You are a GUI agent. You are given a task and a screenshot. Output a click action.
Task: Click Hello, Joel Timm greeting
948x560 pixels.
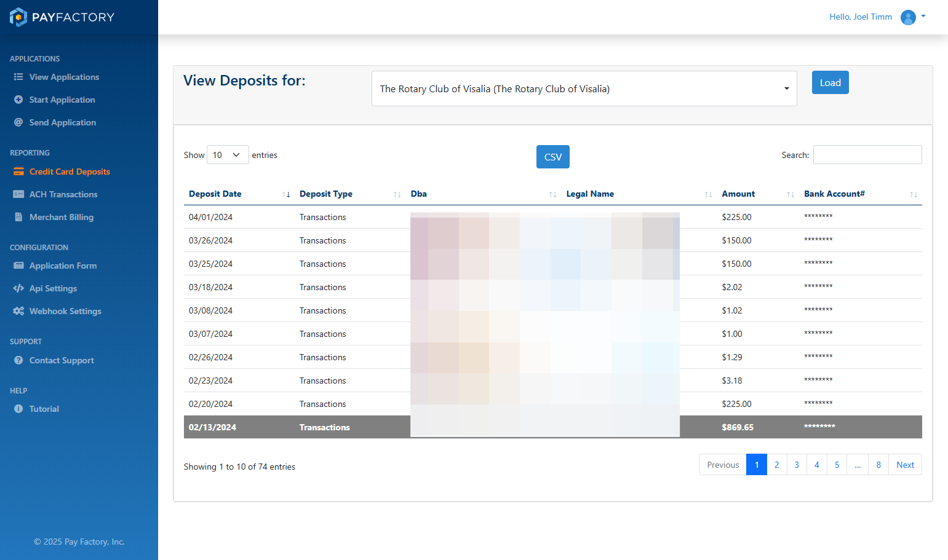861,17
